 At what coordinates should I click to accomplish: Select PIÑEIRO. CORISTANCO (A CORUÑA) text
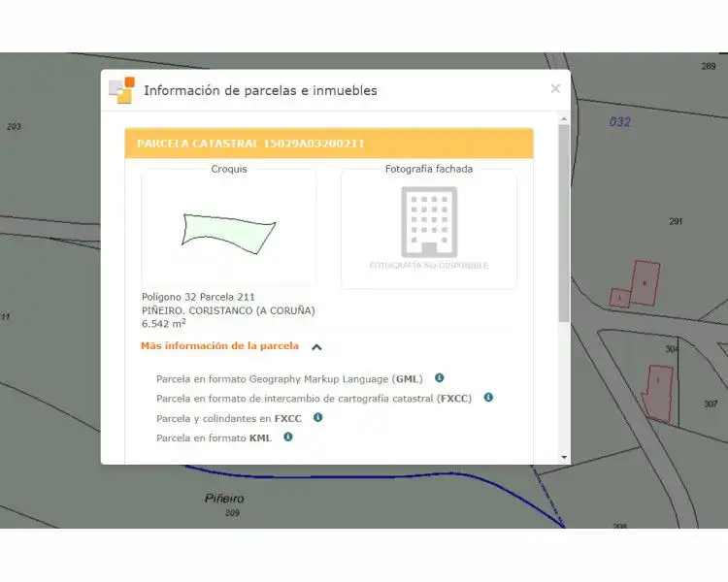(228, 310)
